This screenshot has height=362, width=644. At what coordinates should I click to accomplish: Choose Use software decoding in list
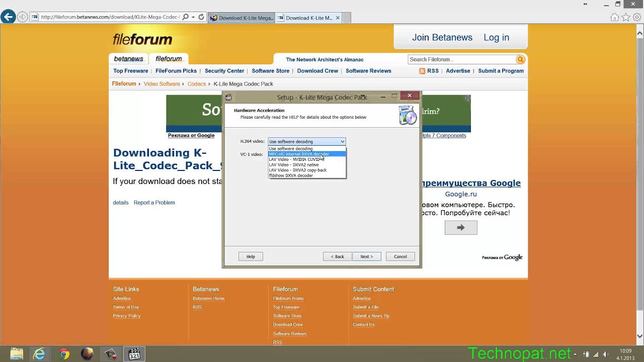pos(307,149)
